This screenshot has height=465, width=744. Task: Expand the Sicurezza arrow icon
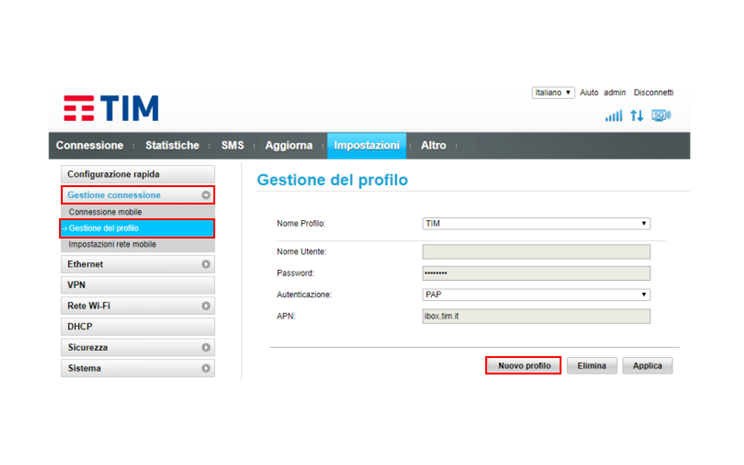coord(206,347)
